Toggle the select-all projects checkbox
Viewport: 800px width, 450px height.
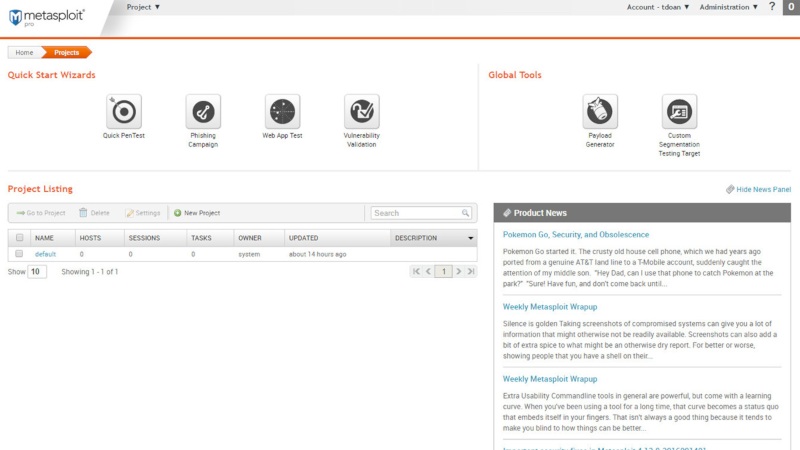19,238
